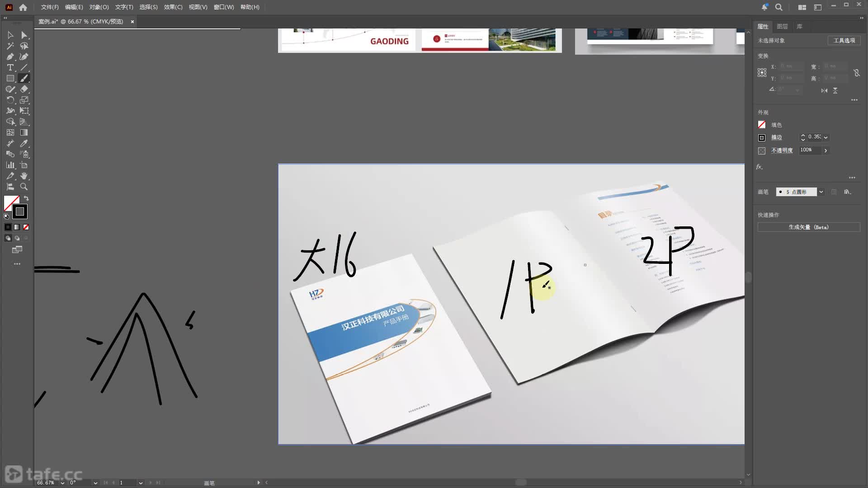Open the brush libraries menu icon
Image resolution: width=868 pixels, height=488 pixels.
848,192
